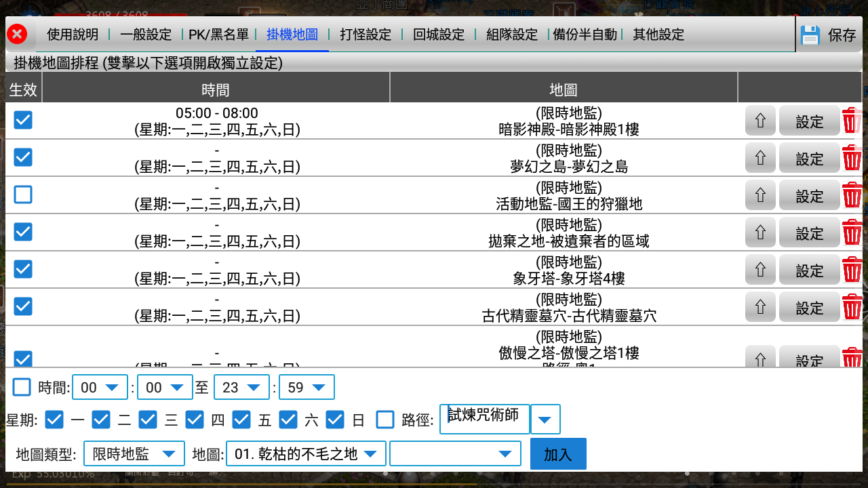
Task: Open the 地圖類型 限時地監 dropdown
Action: [x=133, y=453]
